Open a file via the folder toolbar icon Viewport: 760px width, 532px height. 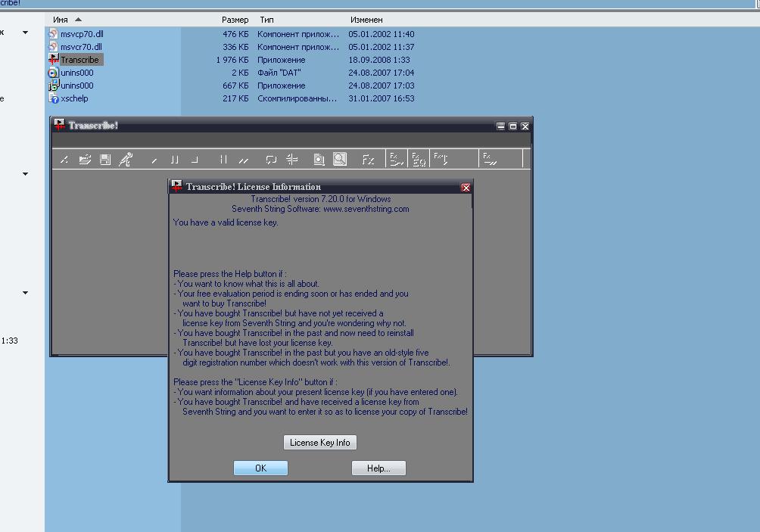point(85,160)
